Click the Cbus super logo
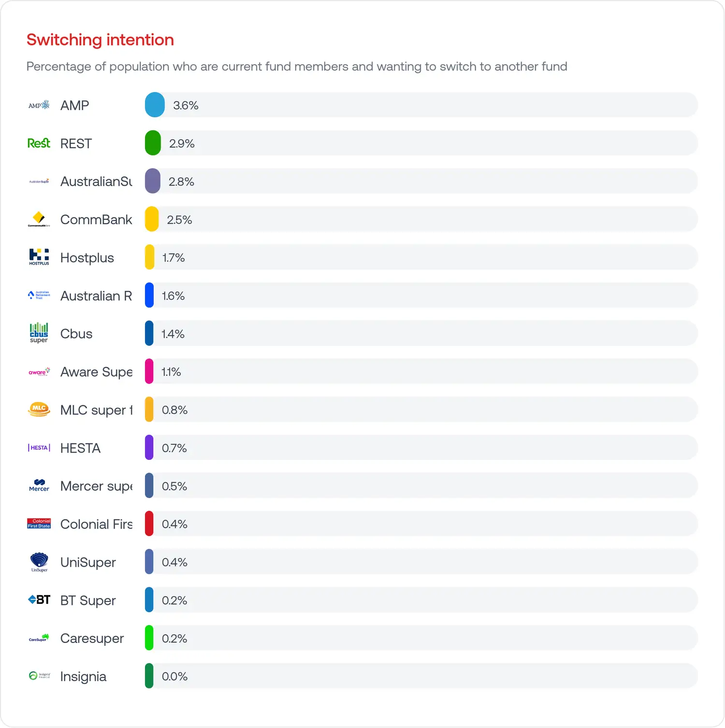The height and width of the screenshot is (728, 725). [39, 333]
